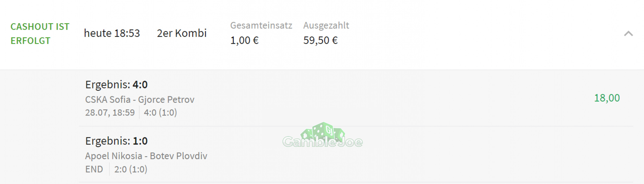Screen dimensions: 644x184
Task: Open the Ergebnis: 4:0 selection
Action: pos(116,85)
